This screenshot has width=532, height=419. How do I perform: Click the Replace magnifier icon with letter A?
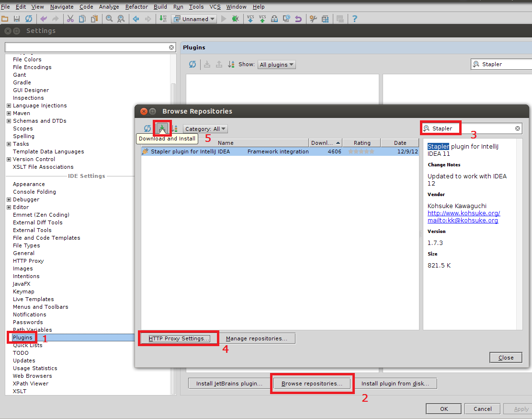121,19
